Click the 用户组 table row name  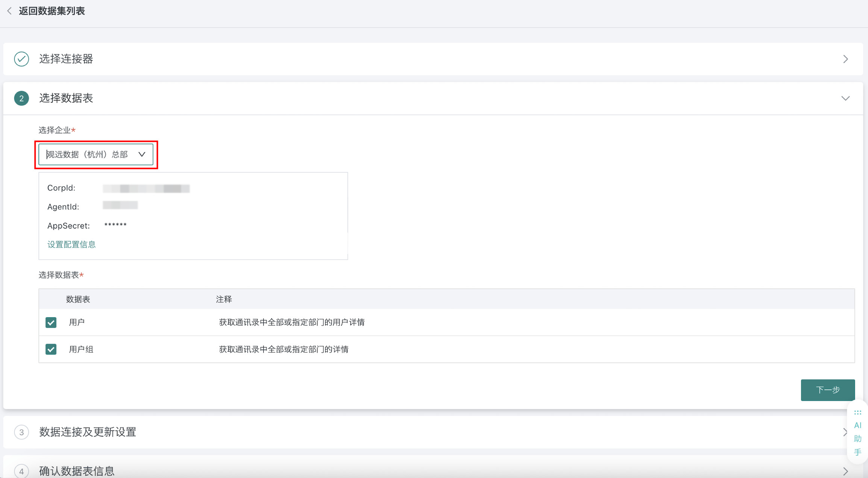(x=81, y=349)
